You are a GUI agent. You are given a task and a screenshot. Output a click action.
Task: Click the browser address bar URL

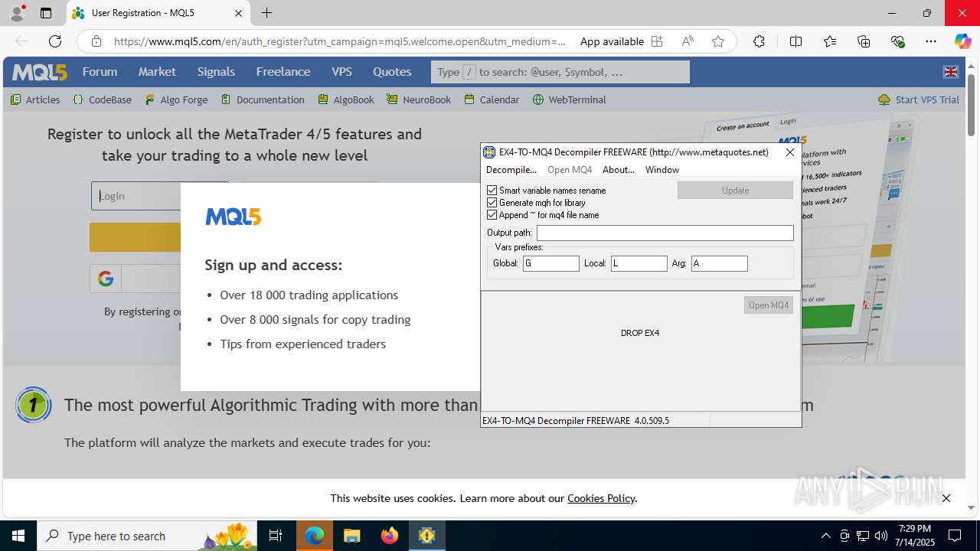[340, 41]
